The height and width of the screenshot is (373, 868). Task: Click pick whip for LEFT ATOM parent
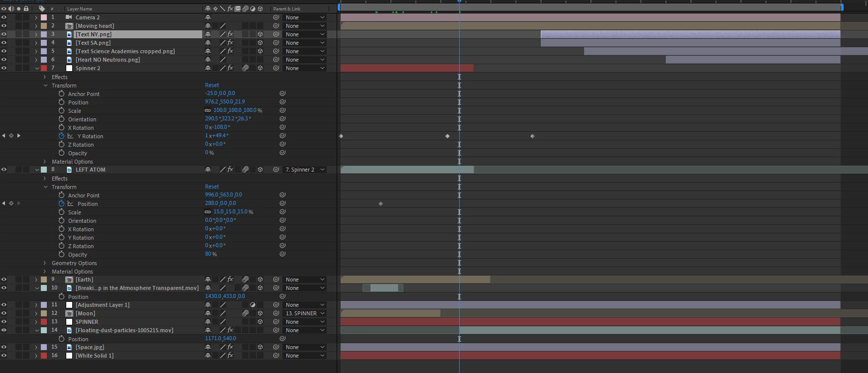276,170
